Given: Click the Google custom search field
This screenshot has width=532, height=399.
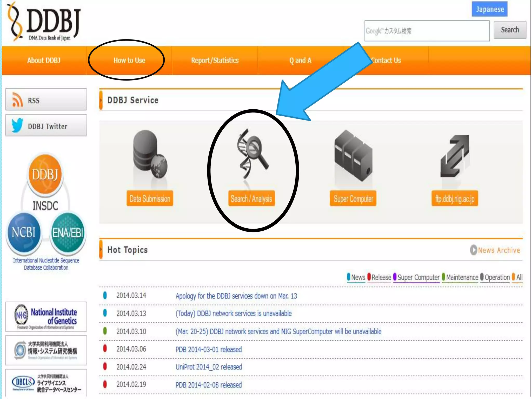Looking at the screenshot, I should (x=427, y=31).
